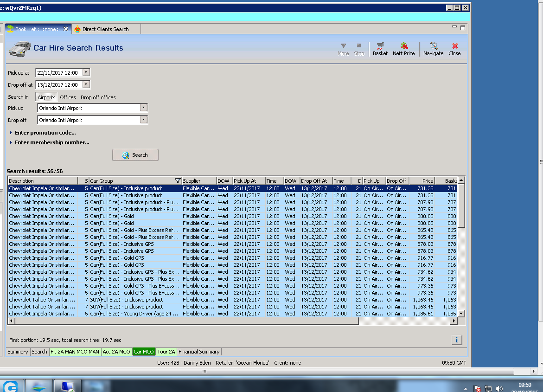Expand Enter promotion code section
This screenshot has height=392, width=543.
coord(42,132)
